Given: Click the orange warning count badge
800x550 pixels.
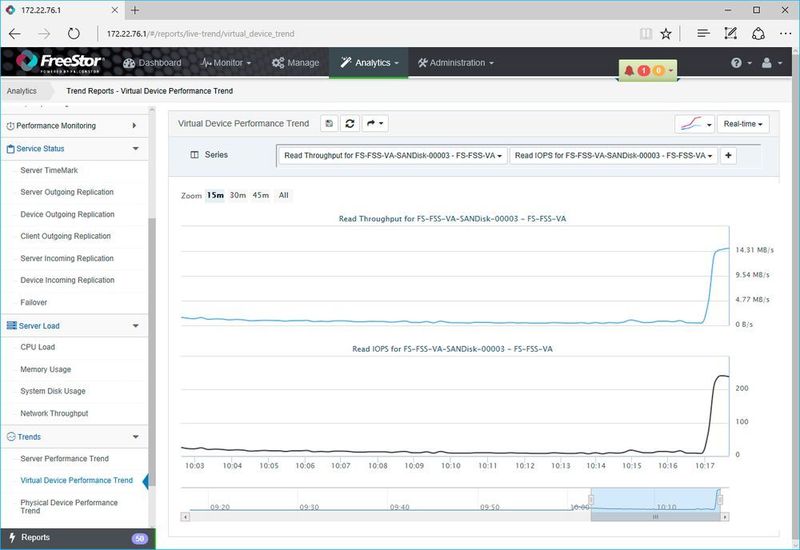Looking at the screenshot, I should (x=659, y=70).
